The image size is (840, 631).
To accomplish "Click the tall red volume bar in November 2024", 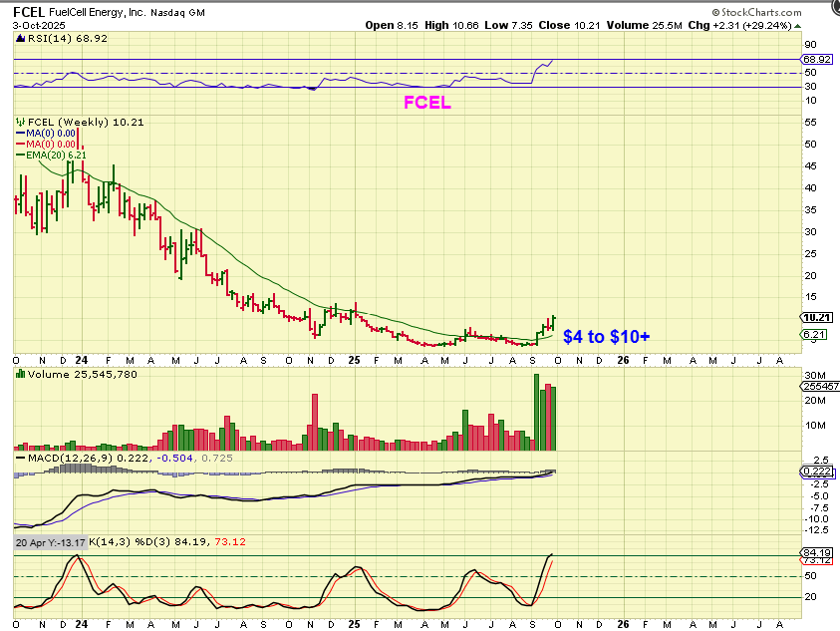I will click(315, 422).
